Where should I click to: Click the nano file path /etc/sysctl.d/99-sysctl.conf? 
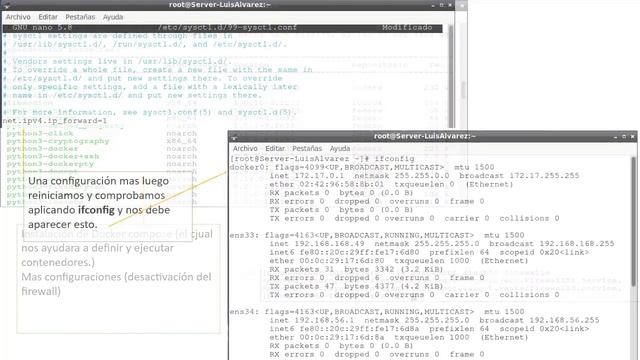pyautogui.click(x=227, y=27)
